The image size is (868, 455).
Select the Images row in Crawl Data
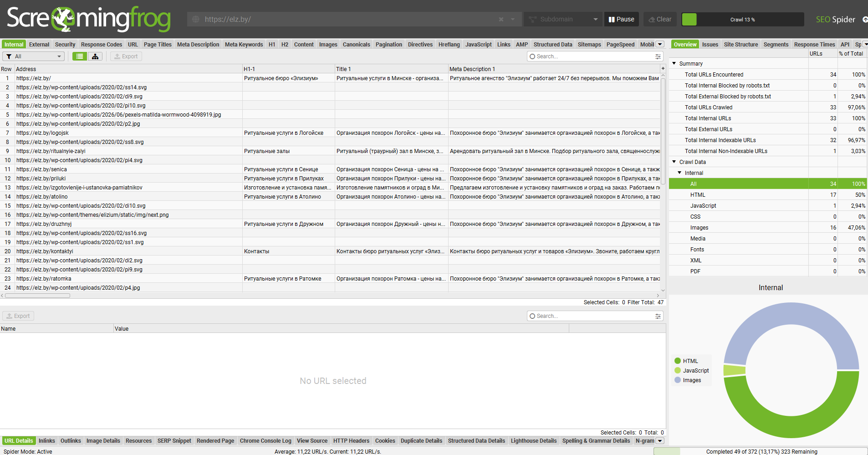[767, 227]
